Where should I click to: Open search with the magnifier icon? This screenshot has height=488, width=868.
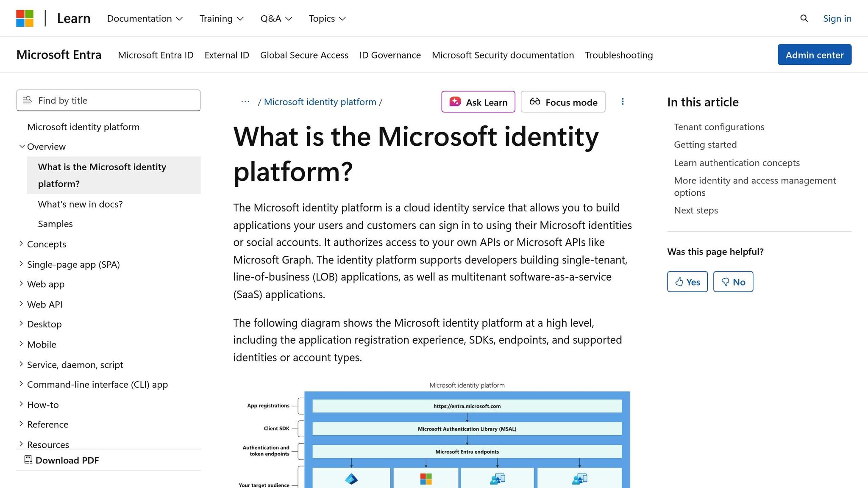pyautogui.click(x=804, y=18)
